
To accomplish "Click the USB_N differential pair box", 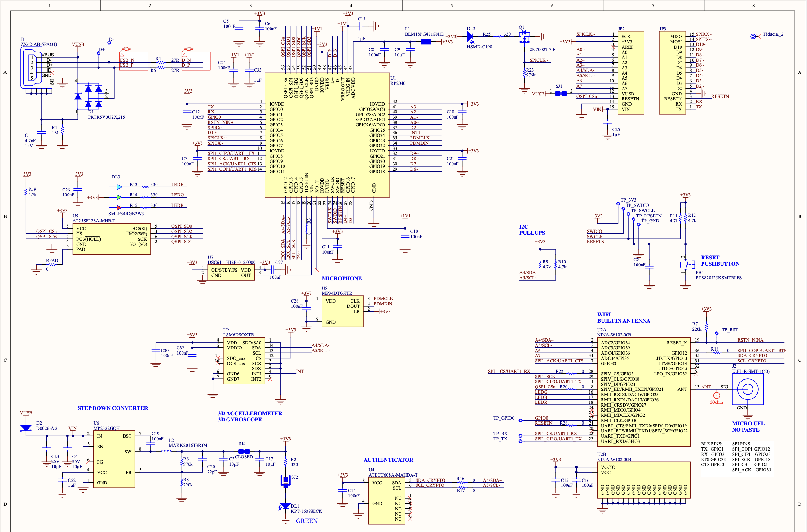I will (x=134, y=61).
